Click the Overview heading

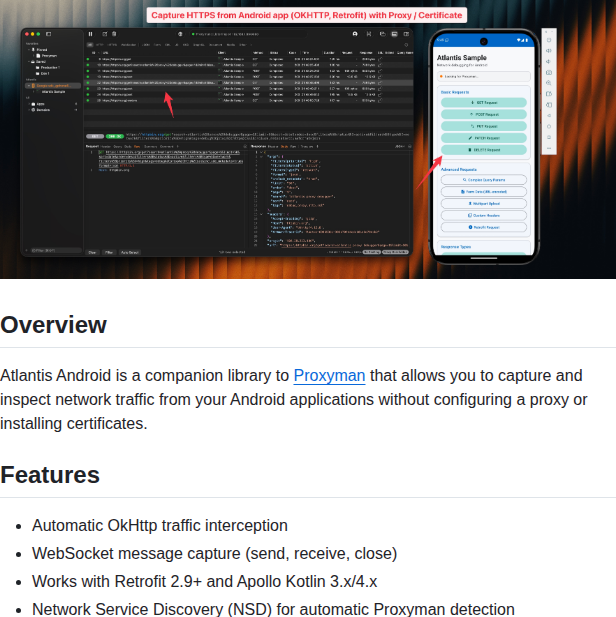pyautogui.click(x=54, y=325)
